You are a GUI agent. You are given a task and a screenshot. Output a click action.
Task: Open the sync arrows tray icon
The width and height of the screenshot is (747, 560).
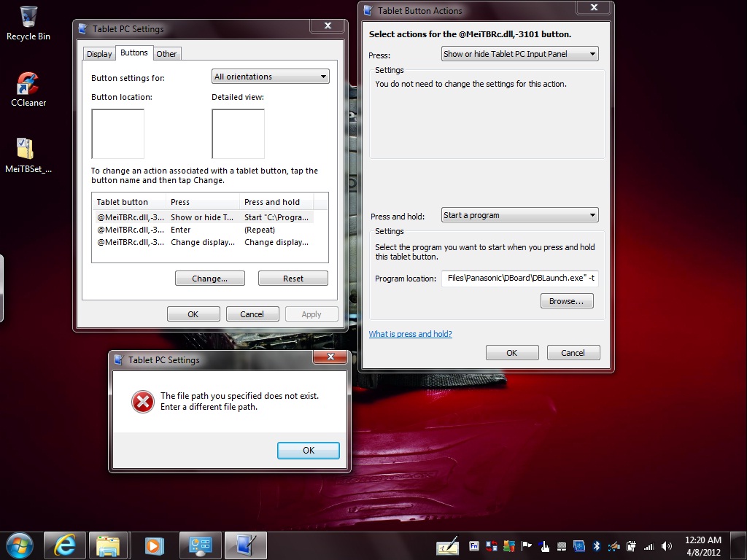(491, 546)
